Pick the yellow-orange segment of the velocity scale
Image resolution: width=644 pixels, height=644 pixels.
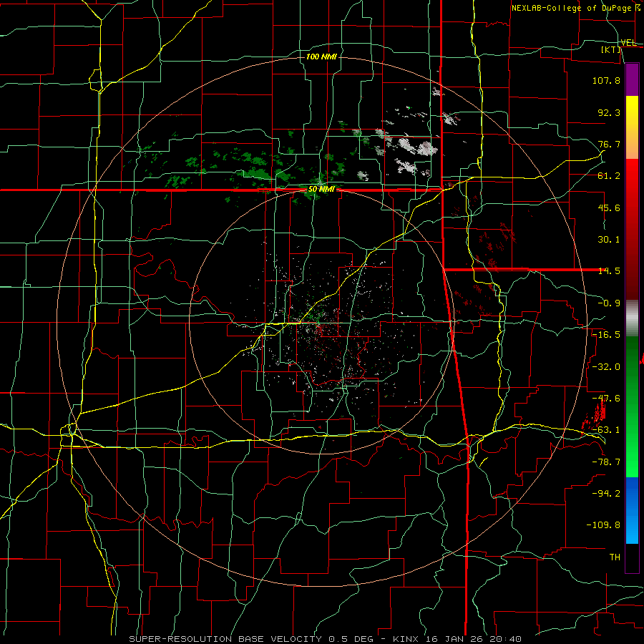(632, 127)
